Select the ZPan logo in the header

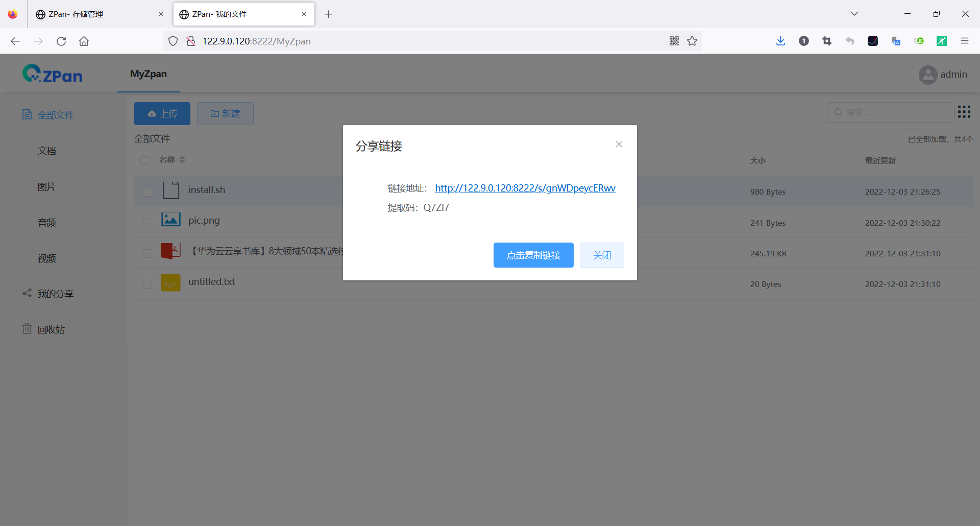52,73
